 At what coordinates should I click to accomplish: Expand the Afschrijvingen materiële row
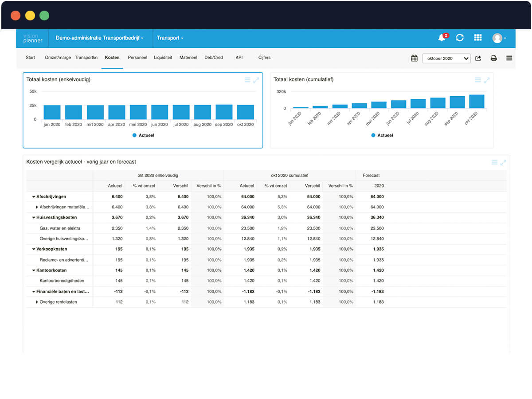tap(37, 207)
